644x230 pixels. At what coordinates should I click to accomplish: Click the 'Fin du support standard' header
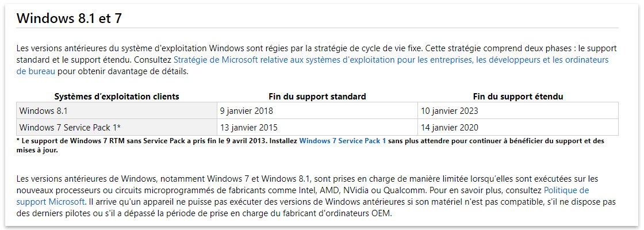[x=317, y=97]
